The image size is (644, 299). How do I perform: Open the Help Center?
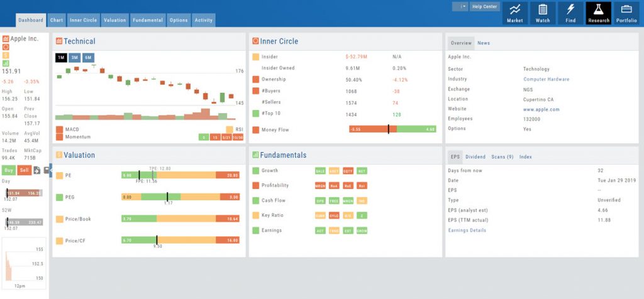485,6
